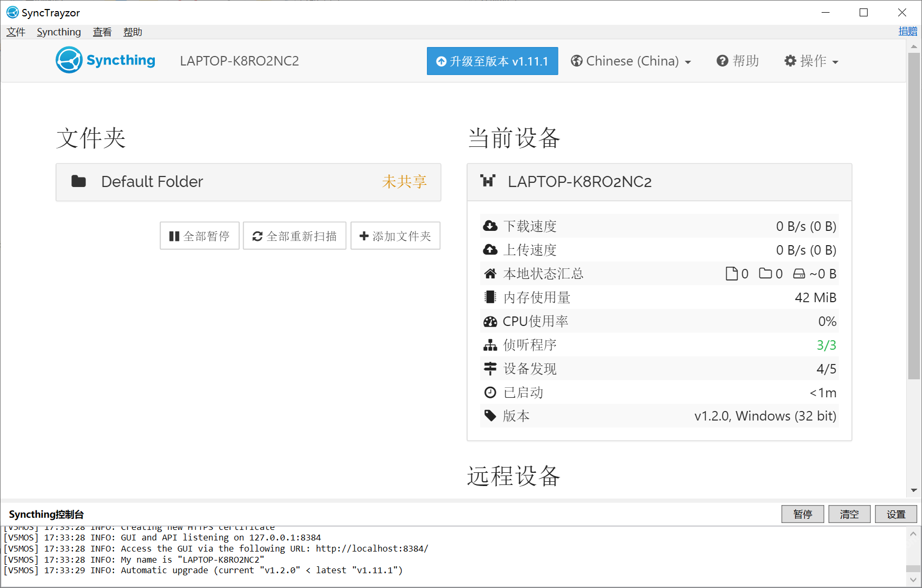Viewport: 922px width, 588px height.
Task: Click the version tag icon
Action: pos(490,416)
